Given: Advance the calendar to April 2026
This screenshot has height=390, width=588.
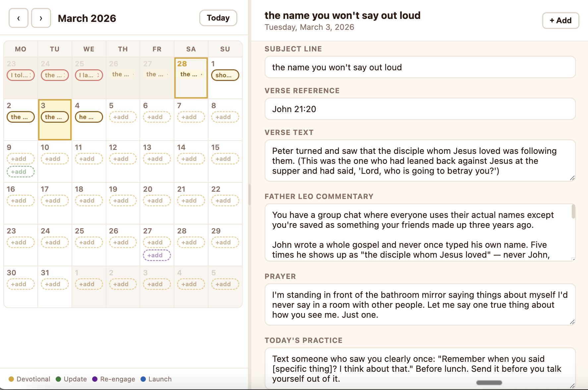Looking at the screenshot, I should pyautogui.click(x=41, y=18).
